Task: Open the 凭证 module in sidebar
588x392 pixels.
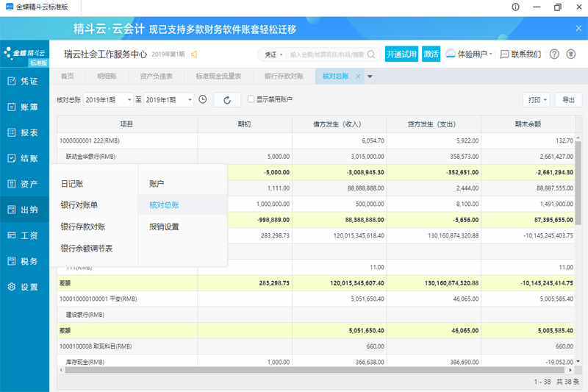Action: point(24,81)
